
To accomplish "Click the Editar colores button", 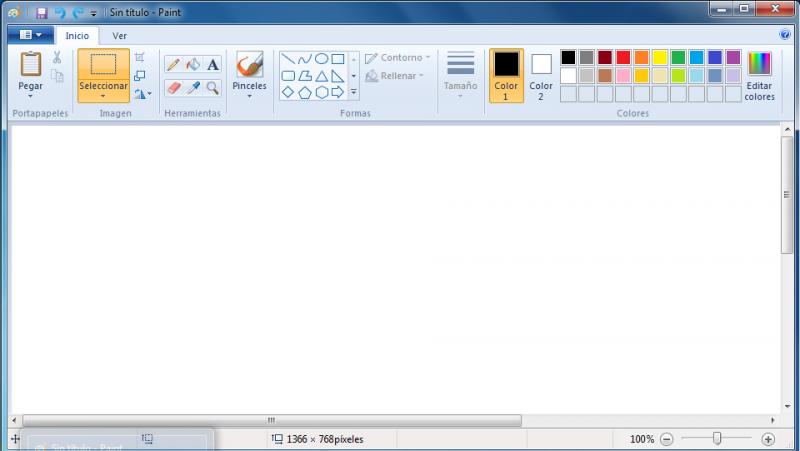I will pos(759,76).
